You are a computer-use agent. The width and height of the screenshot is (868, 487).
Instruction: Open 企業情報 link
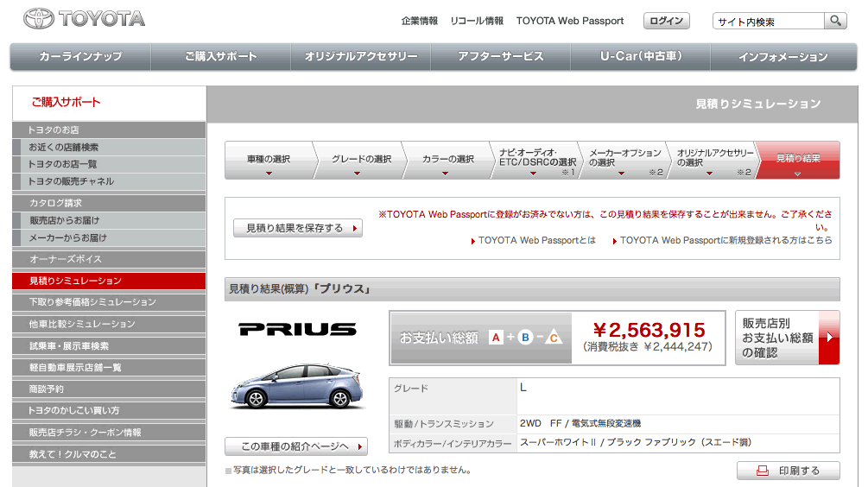click(419, 21)
